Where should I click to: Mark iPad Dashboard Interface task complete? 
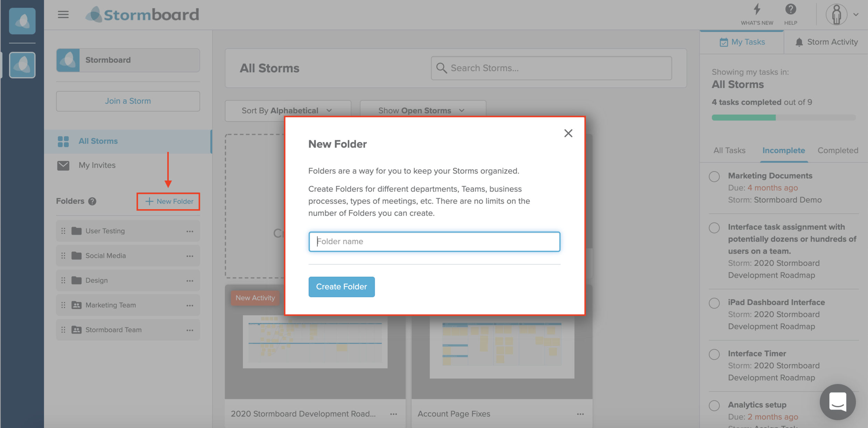point(714,303)
